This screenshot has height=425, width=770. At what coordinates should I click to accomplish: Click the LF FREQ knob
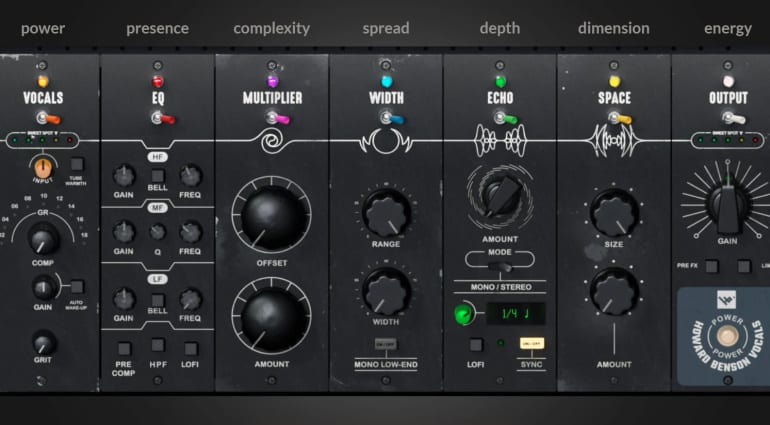click(x=190, y=299)
